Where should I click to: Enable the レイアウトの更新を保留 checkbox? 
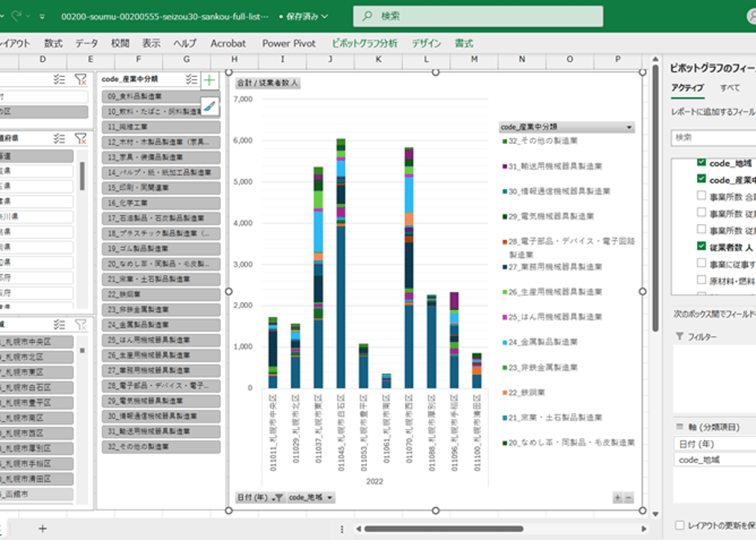[x=680, y=525]
